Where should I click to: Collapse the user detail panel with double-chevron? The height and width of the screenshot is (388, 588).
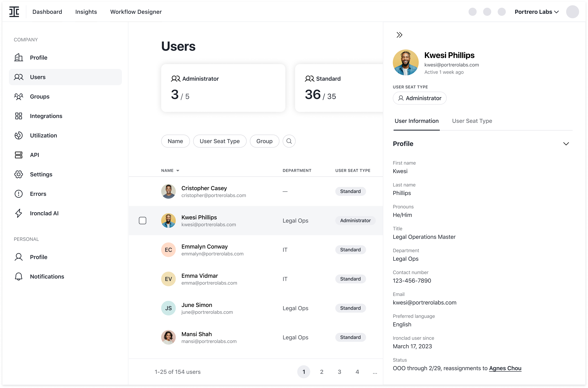pos(399,35)
